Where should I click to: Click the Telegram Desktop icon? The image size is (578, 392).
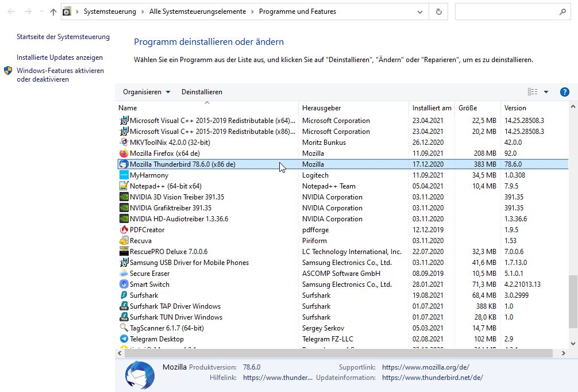[x=124, y=339]
